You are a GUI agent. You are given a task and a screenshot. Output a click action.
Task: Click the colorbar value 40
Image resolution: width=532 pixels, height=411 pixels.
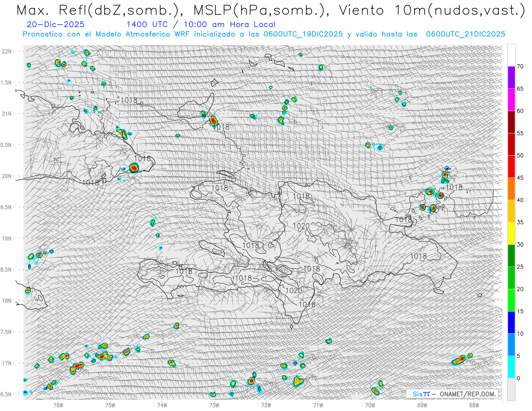coord(520,200)
